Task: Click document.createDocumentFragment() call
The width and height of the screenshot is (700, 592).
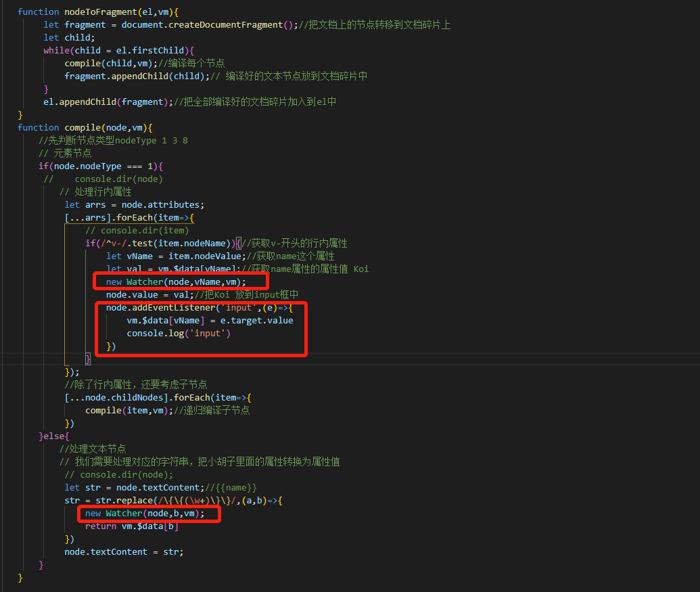Action: click(207, 25)
